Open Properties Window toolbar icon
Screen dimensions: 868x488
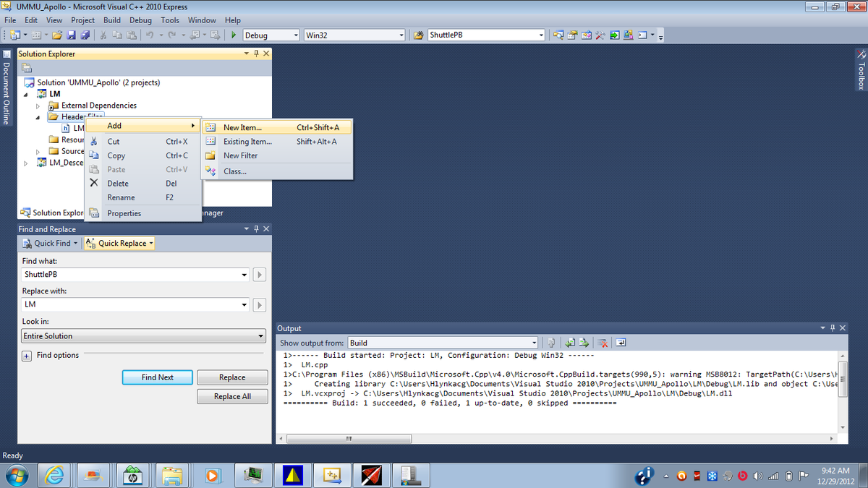[x=572, y=35]
